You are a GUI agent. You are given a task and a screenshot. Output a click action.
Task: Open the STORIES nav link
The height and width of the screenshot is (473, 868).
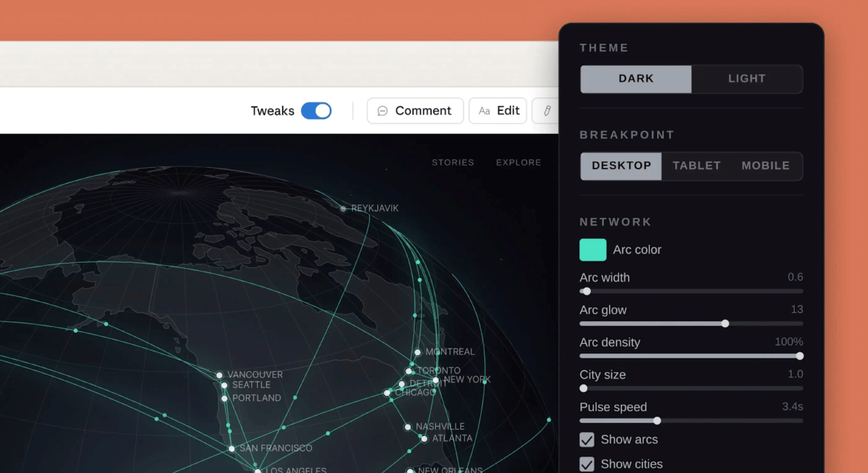[x=453, y=162]
